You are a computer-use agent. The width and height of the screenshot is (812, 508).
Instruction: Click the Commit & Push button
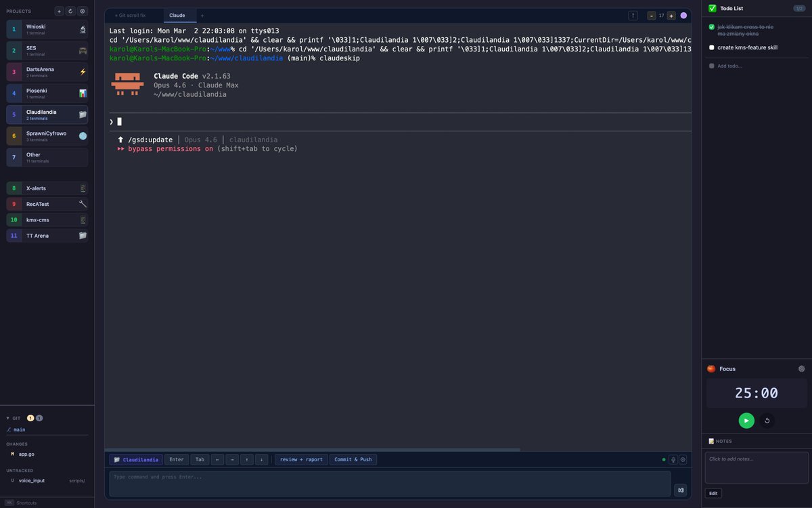(353, 459)
